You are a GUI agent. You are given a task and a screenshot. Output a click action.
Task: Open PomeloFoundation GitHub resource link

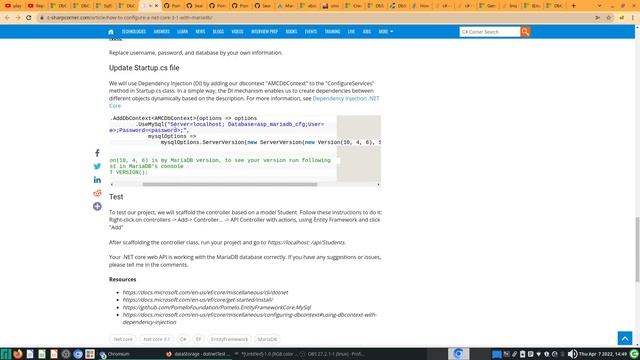217,307
